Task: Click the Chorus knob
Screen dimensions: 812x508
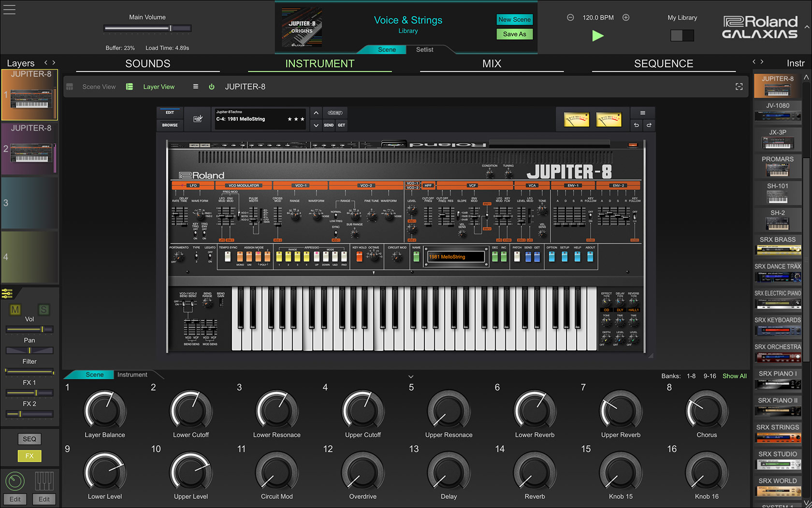Action: 707,411
